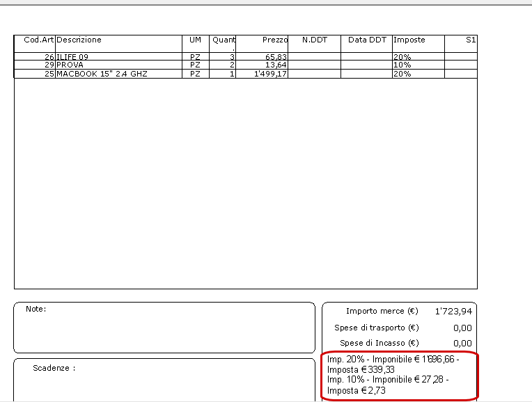Click the 10% tax cell for PROVA

418,65
